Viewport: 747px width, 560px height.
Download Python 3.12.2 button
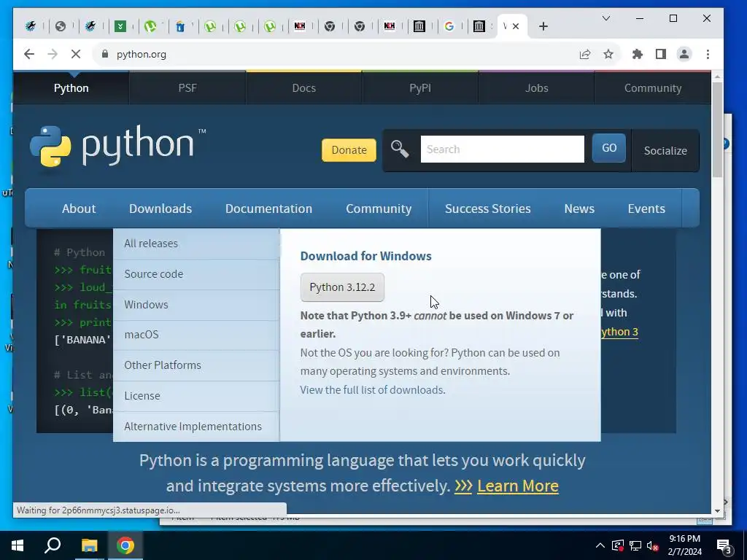pos(342,287)
